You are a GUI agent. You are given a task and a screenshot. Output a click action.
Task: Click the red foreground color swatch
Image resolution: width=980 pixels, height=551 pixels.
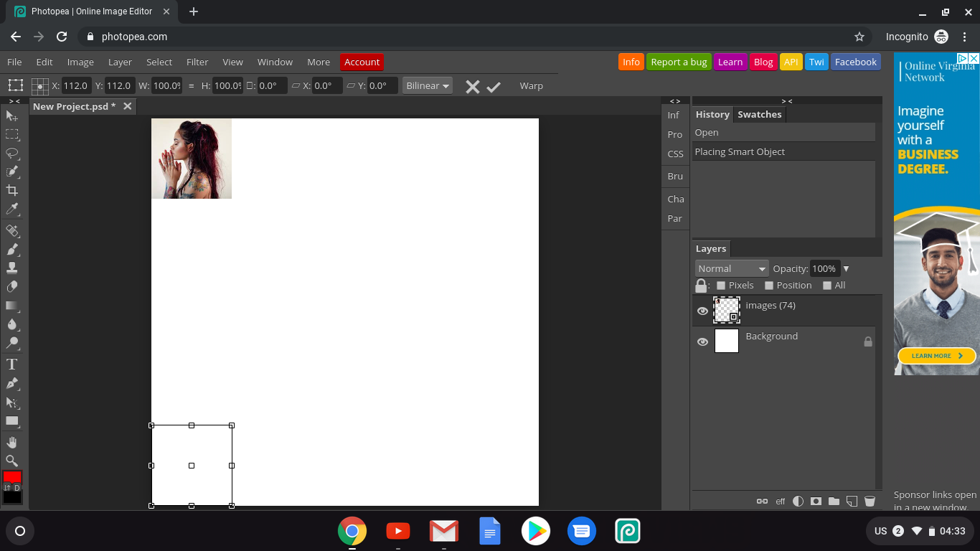[12, 476]
